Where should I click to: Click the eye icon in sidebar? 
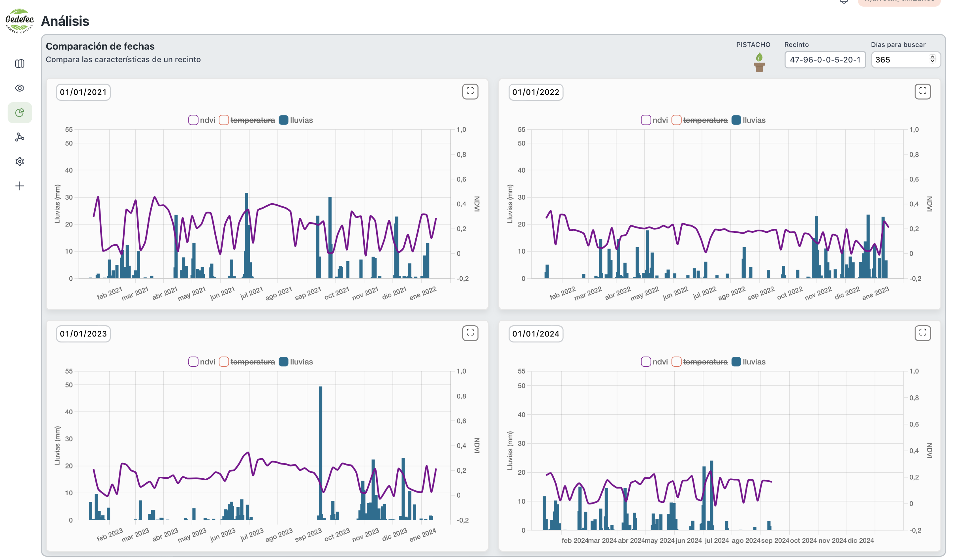tap(20, 88)
